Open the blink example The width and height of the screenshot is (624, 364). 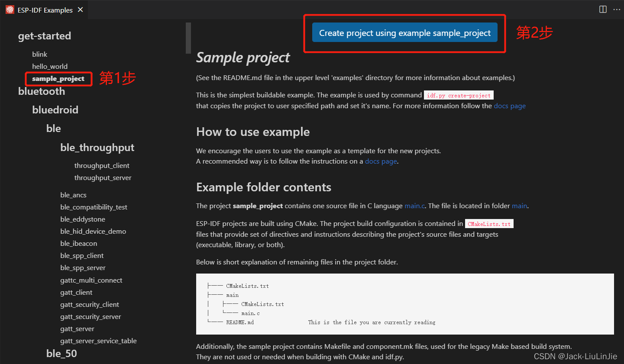[39, 54]
